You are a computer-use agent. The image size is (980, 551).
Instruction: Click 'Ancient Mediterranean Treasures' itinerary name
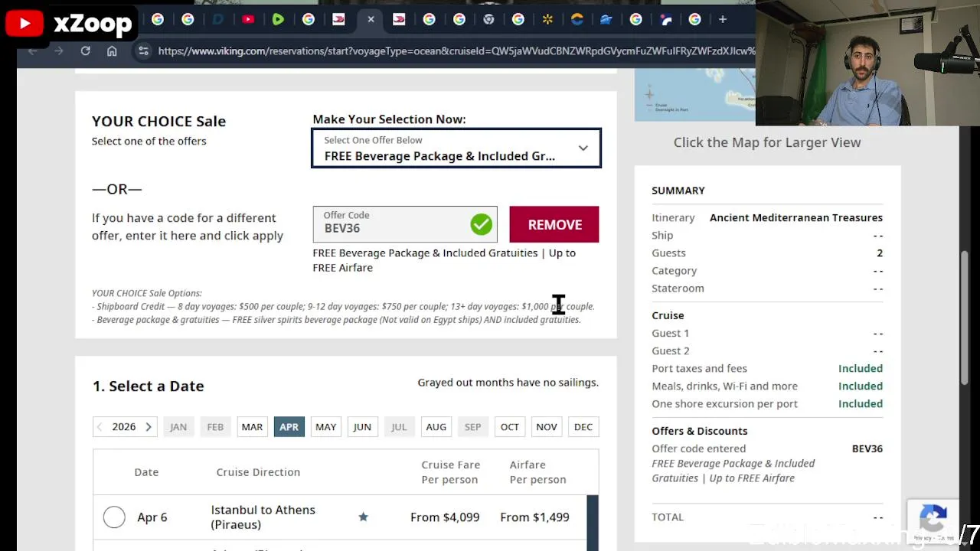(x=796, y=217)
